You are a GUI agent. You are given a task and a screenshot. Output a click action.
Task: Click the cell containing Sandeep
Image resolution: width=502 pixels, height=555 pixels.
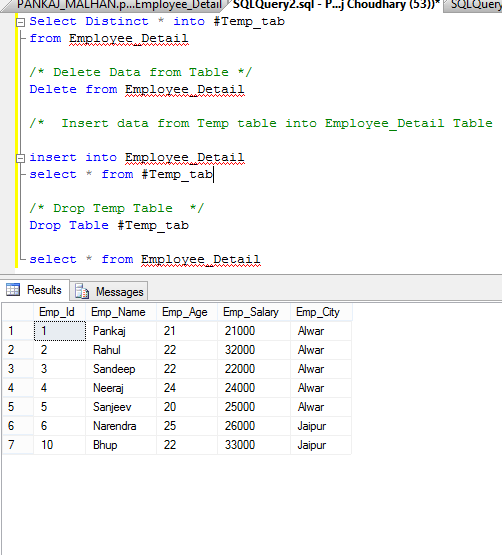tap(121, 369)
